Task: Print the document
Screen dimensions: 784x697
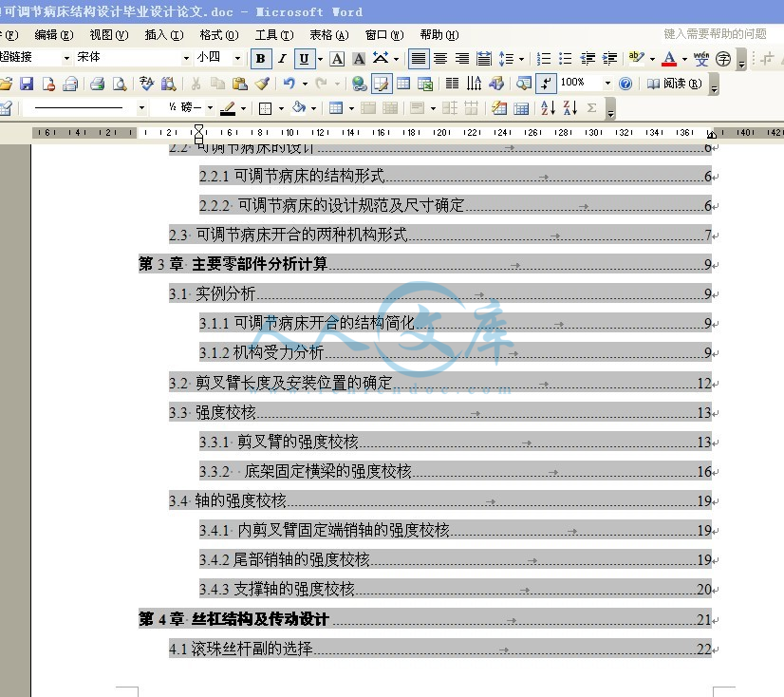Action: coord(97,84)
